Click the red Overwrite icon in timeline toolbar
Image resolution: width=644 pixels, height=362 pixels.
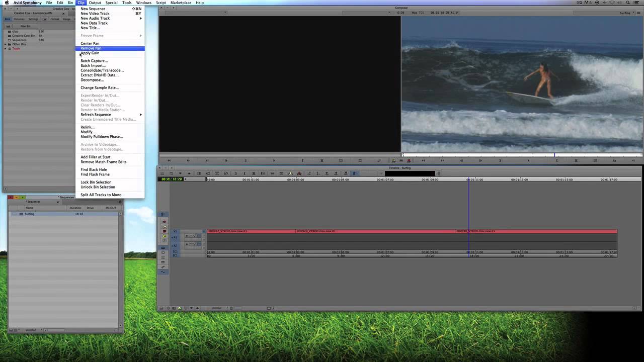(299, 173)
